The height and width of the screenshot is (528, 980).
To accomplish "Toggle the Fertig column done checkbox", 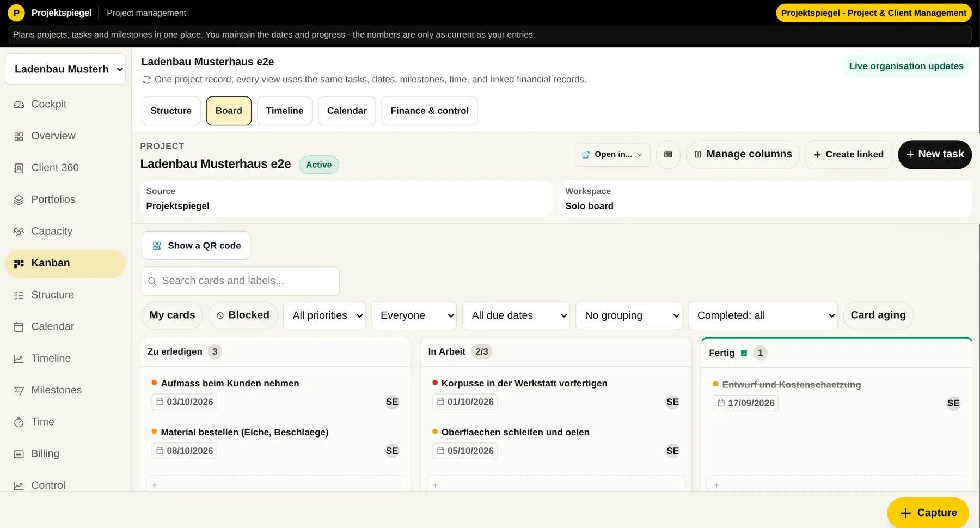I will [744, 353].
